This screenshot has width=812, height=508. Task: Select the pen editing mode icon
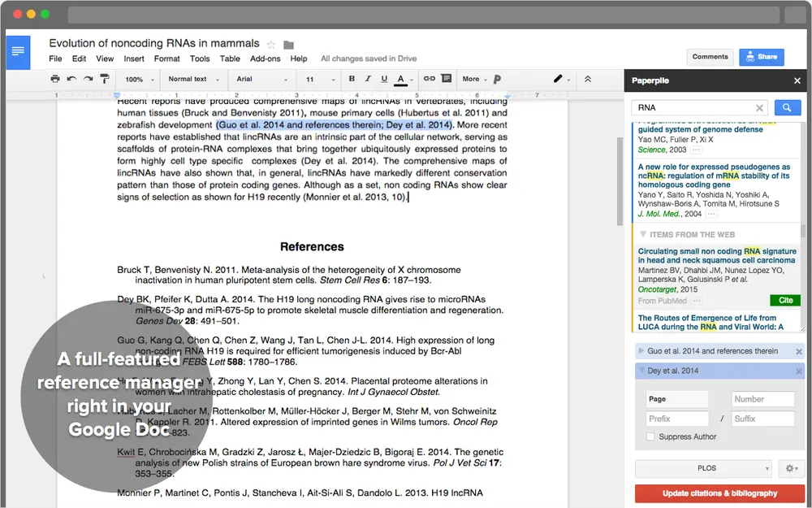point(559,79)
